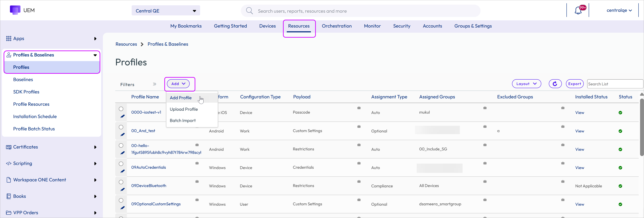This screenshot has height=218, width=644.
Task: Click green status icon for 0000-iostest-v1
Action: [620, 112]
